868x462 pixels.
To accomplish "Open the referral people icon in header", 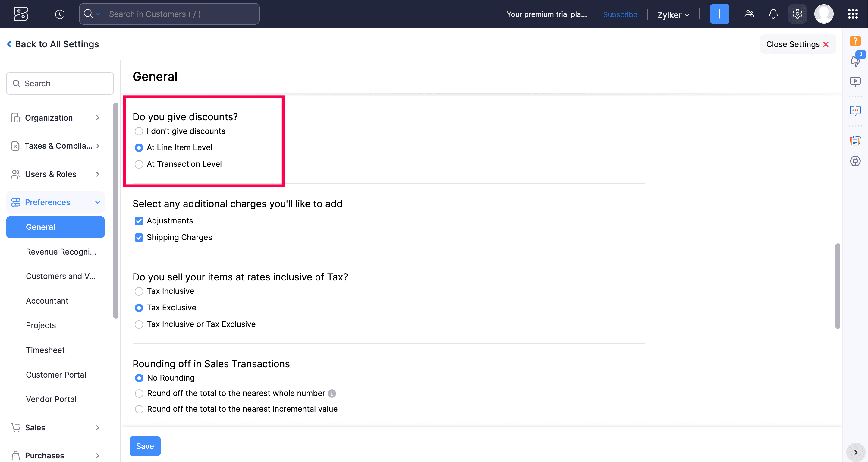I will [749, 14].
